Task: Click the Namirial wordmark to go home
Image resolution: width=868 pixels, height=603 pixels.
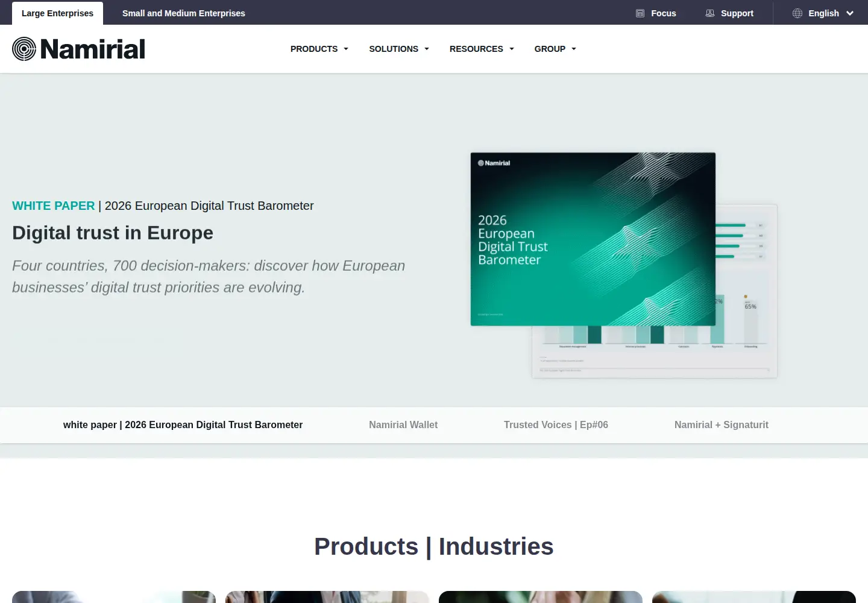Action: (x=93, y=49)
